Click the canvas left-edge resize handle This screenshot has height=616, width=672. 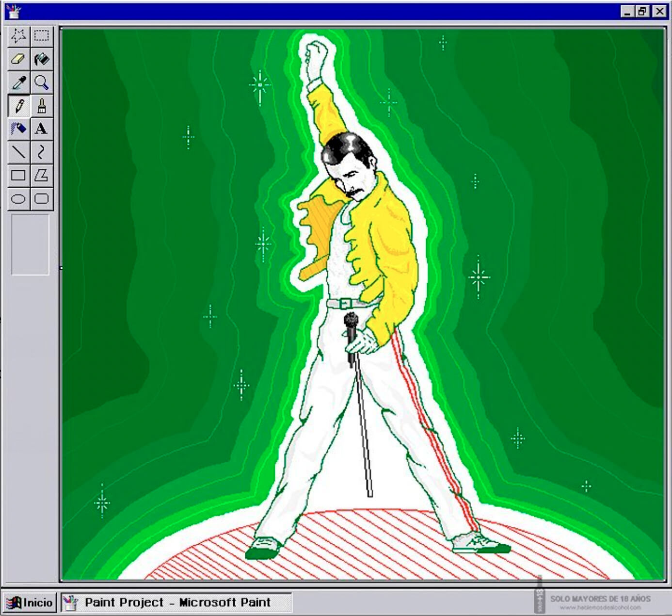pos(61,268)
